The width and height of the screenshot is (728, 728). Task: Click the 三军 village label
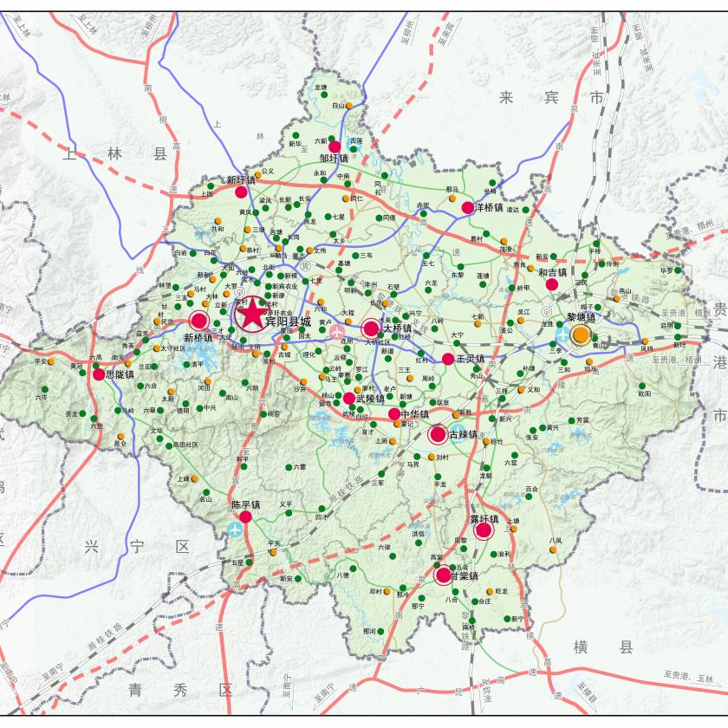(378, 483)
